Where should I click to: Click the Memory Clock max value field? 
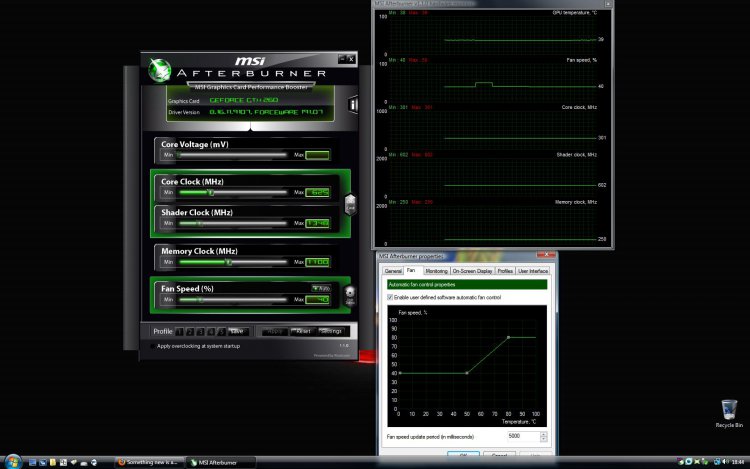318,262
